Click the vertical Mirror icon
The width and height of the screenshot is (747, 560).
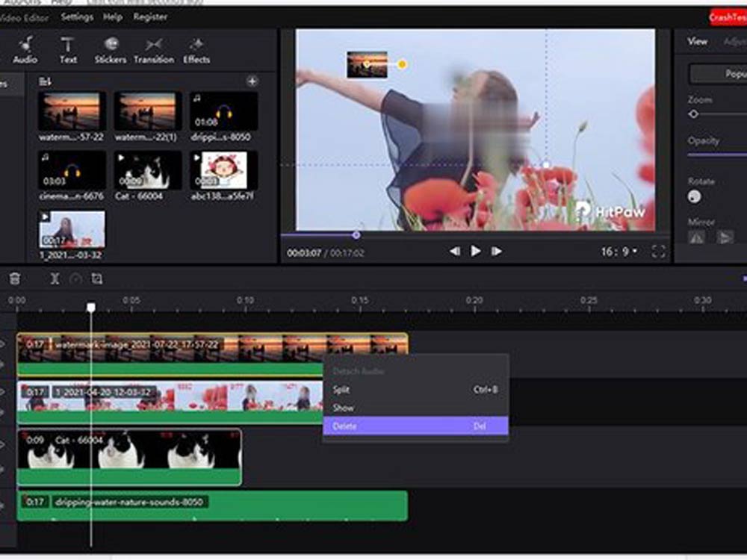(724, 237)
